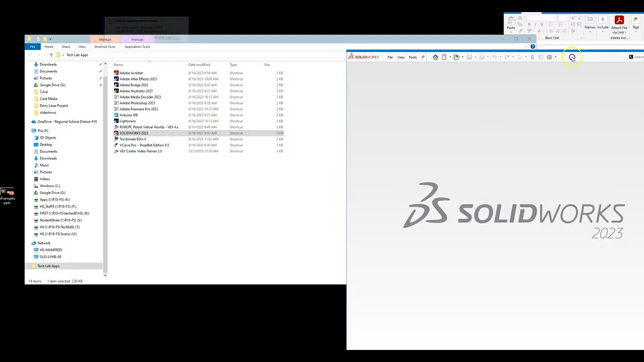The width and height of the screenshot is (644, 362).
Task: Click the SOLIDWORKS Print icon
Action: tap(481, 57)
